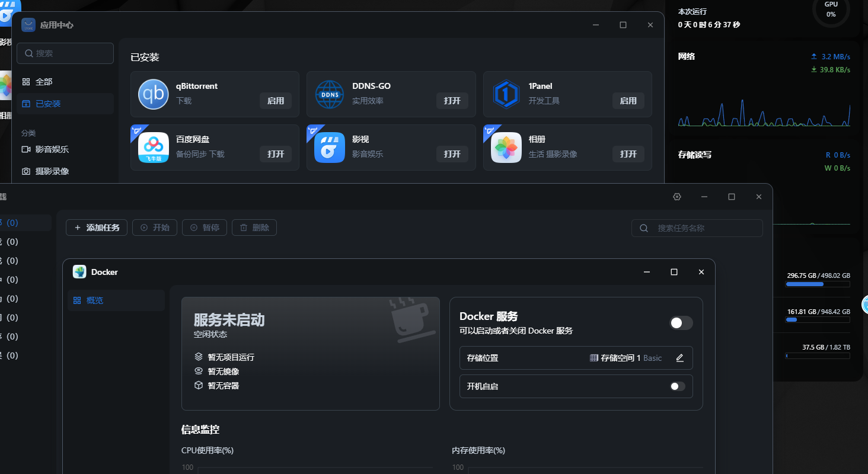Click the 百度网盘 app icon
Screen dimensions: 868x474
[x=154, y=148]
